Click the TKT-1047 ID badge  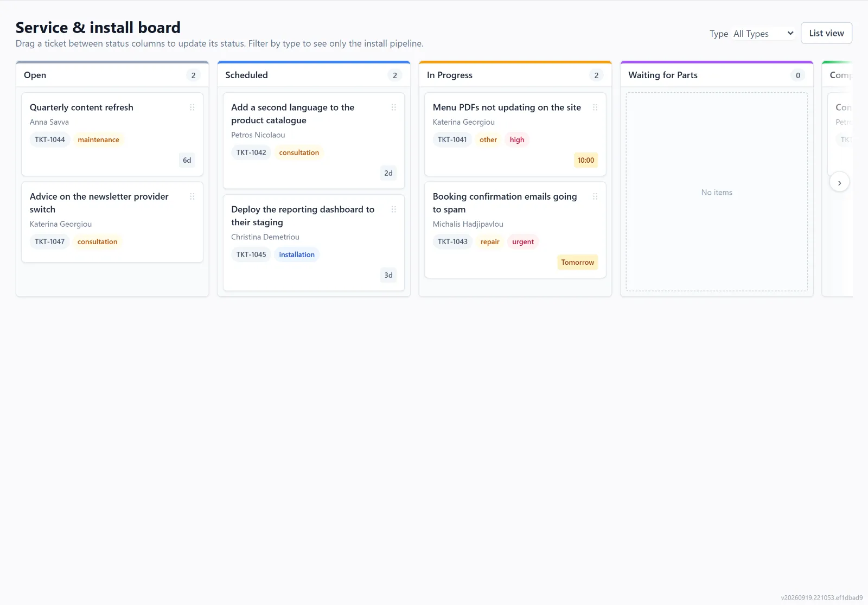[x=50, y=241]
